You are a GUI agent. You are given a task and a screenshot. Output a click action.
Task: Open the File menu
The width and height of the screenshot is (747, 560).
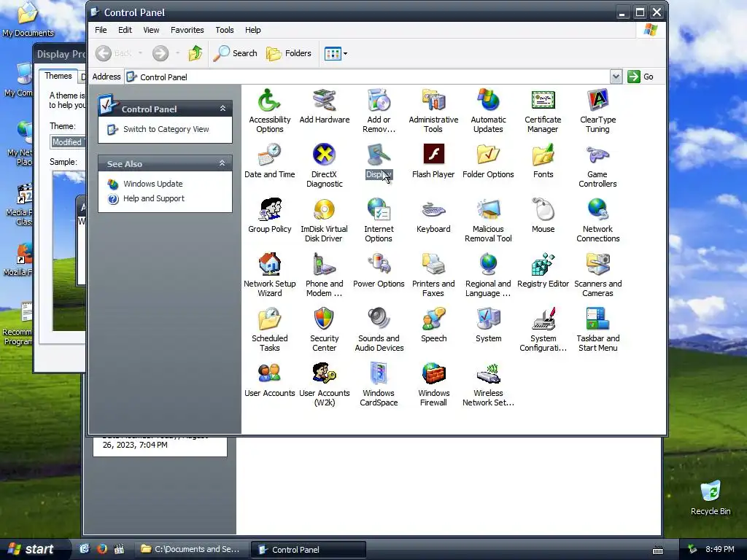[101, 30]
